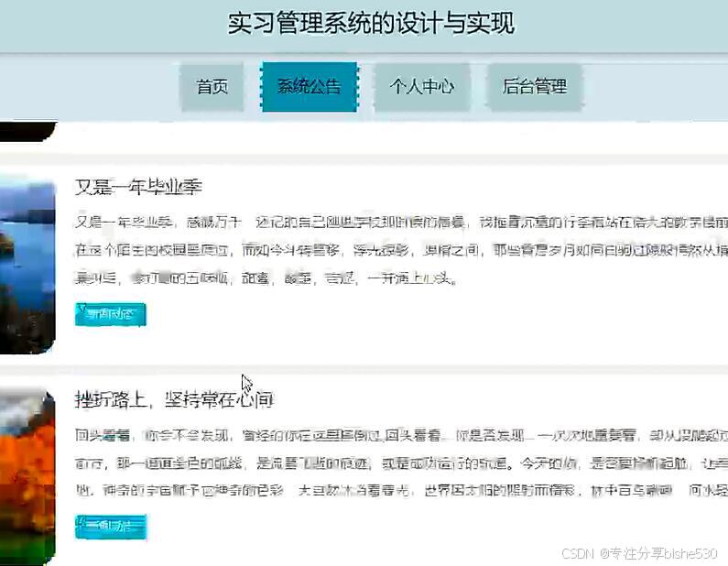728x566 pixels.
Task: Open the 又是一年毕业季 announcement title
Action: [x=138, y=187]
